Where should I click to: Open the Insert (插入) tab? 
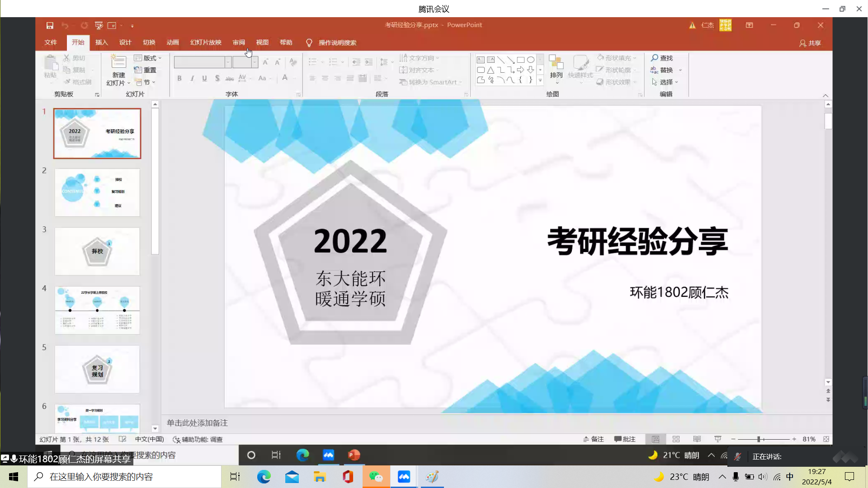point(101,42)
